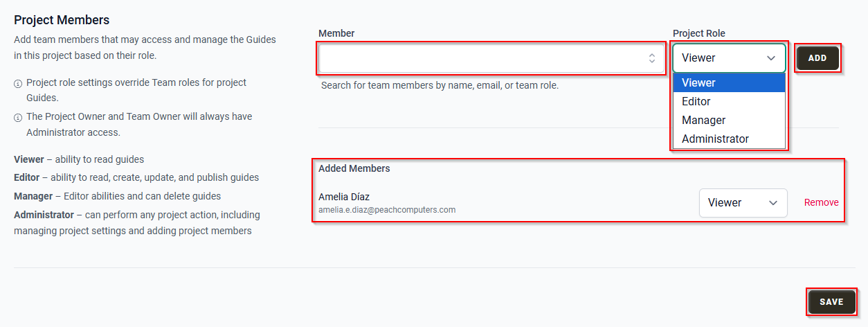Open the Member field's up-down selector arrows
Image resolution: width=868 pixels, height=327 pixels.
(x=652, y=58)
